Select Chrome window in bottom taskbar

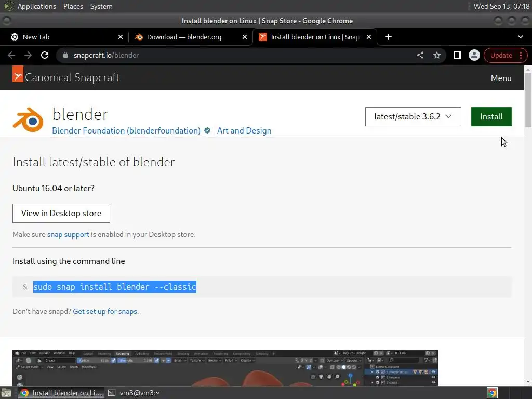click(61, 393)
